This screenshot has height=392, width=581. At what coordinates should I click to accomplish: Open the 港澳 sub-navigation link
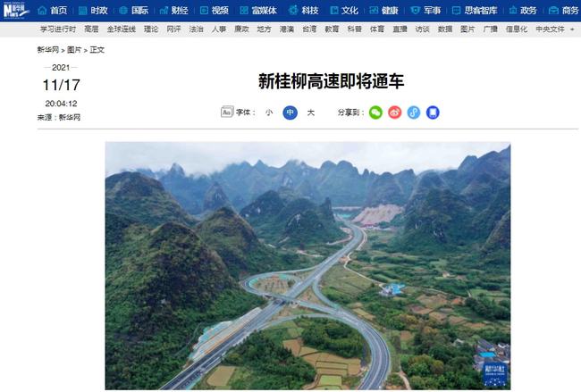(x=287, y=29)
